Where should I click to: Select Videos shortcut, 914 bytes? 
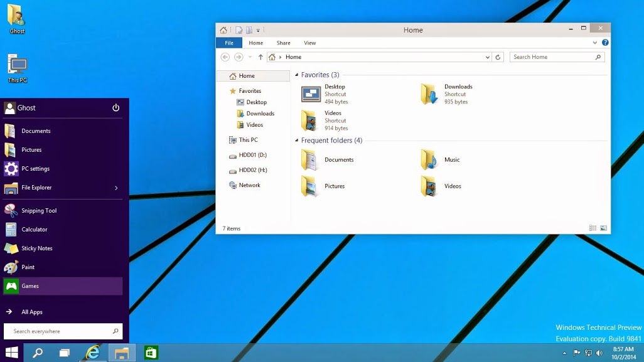(x=325, y=120)
